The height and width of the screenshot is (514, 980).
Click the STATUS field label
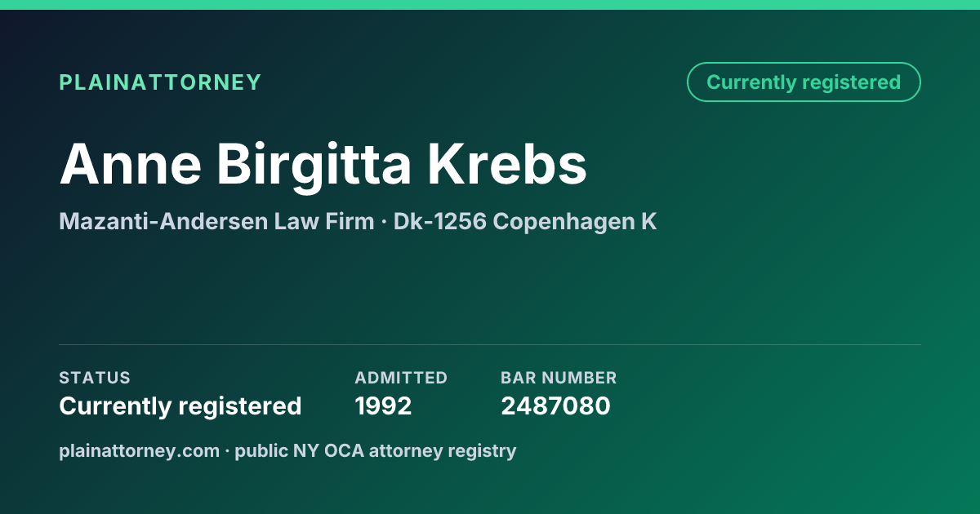tap(95, 378)
